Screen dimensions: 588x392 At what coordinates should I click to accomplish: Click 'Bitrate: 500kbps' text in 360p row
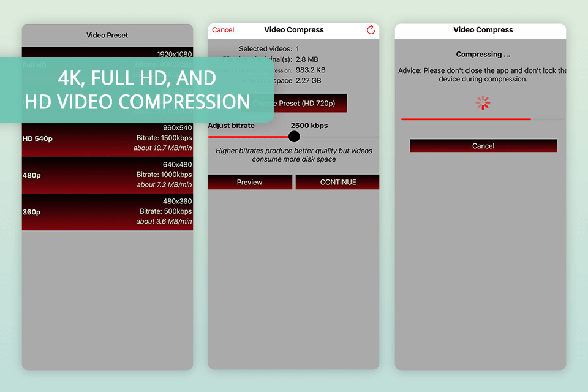tap(166, 211)
